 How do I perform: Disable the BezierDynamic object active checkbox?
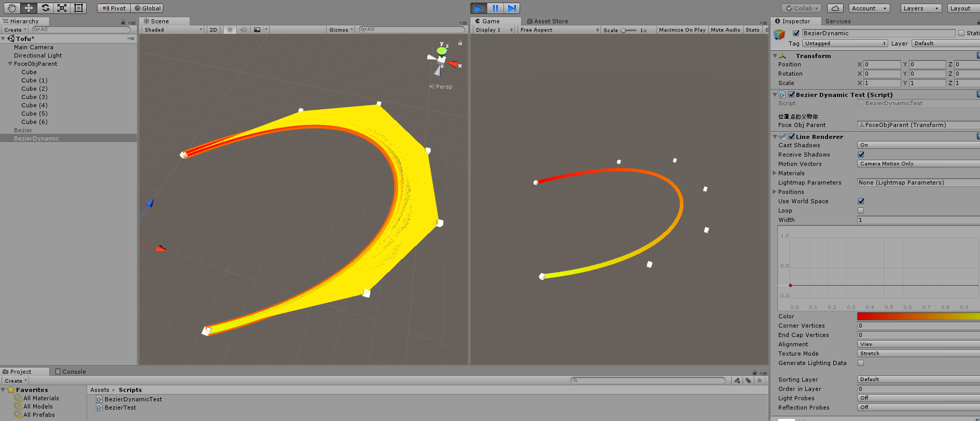point(796,33)
